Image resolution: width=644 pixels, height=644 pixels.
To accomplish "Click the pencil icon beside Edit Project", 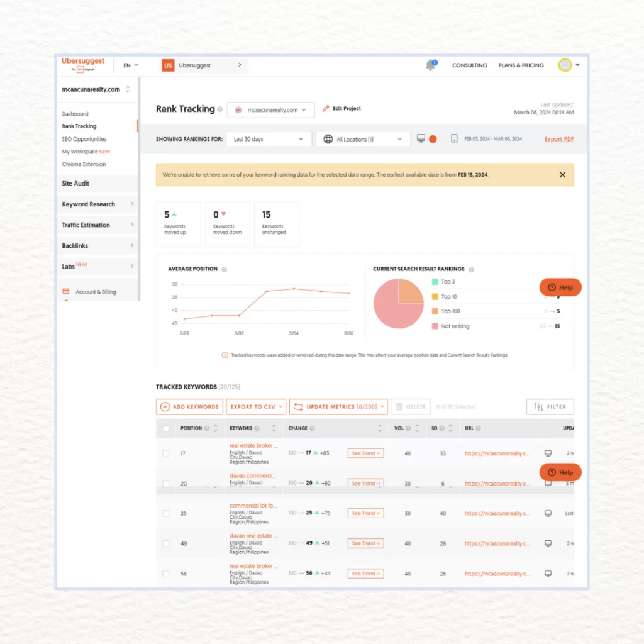I will click(x=326, y=108).
